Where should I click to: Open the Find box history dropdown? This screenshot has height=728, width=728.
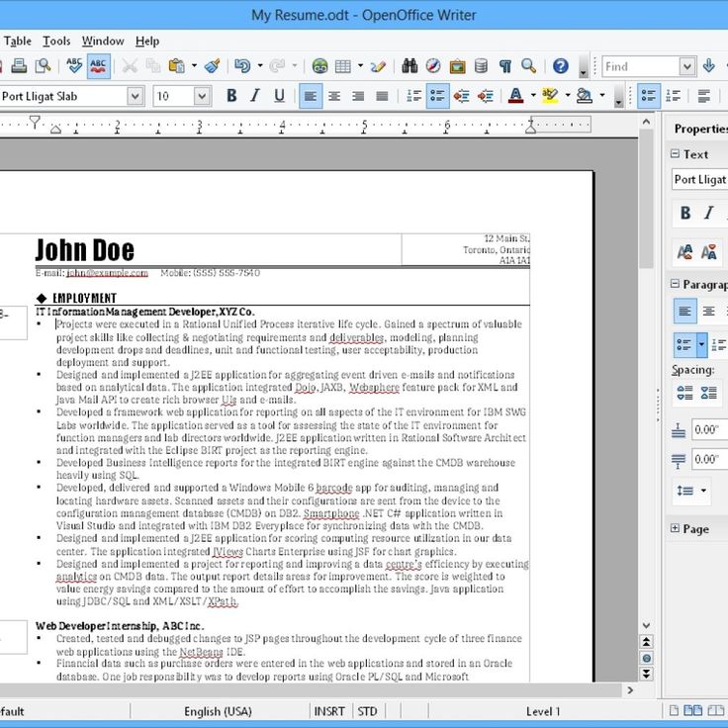[686, 66]
